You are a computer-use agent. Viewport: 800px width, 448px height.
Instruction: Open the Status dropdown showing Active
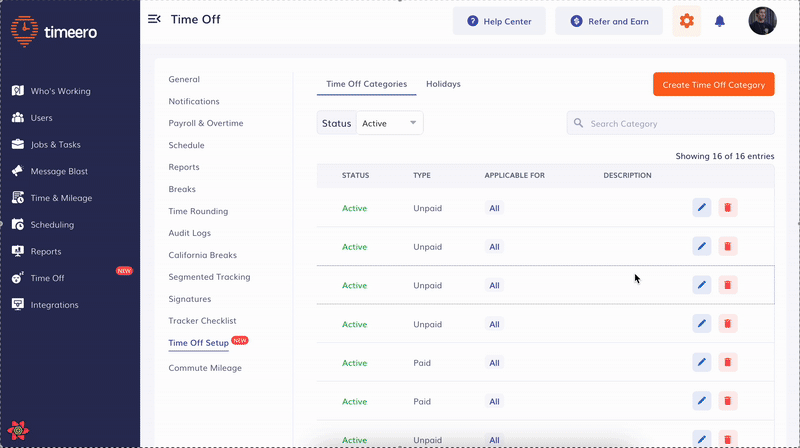point(389,123)
